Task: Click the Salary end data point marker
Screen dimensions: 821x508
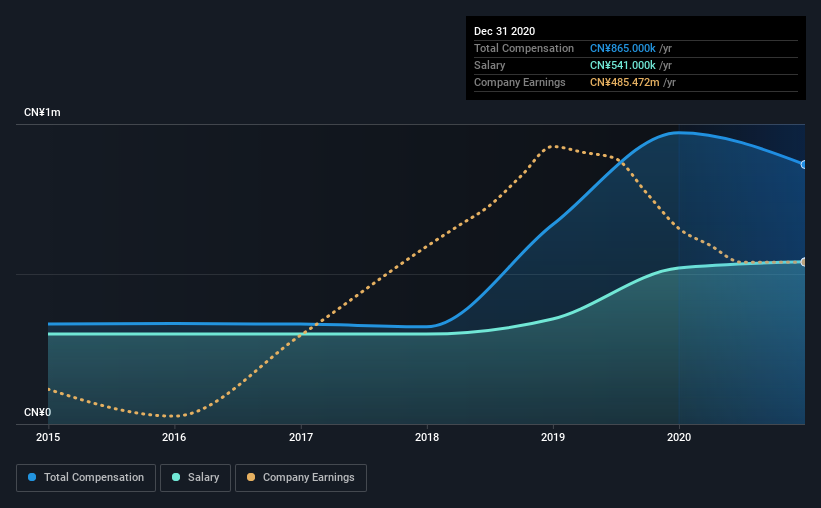Action: click(x=804, y=262)
